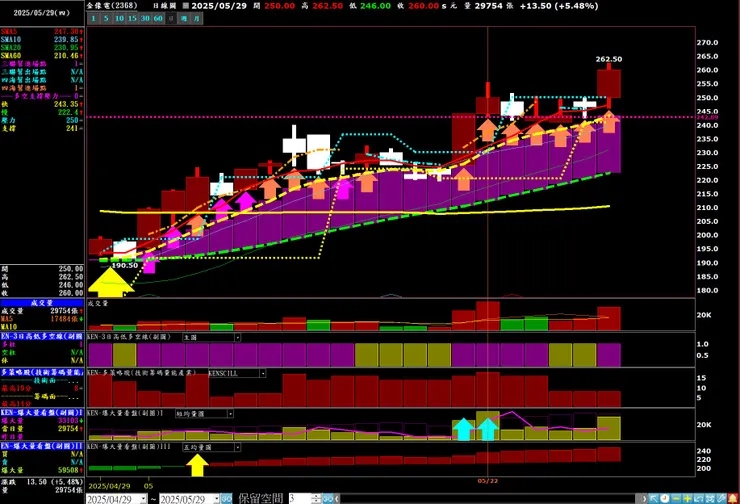Click the 多策略戰 left panel header

click(42, 372)
